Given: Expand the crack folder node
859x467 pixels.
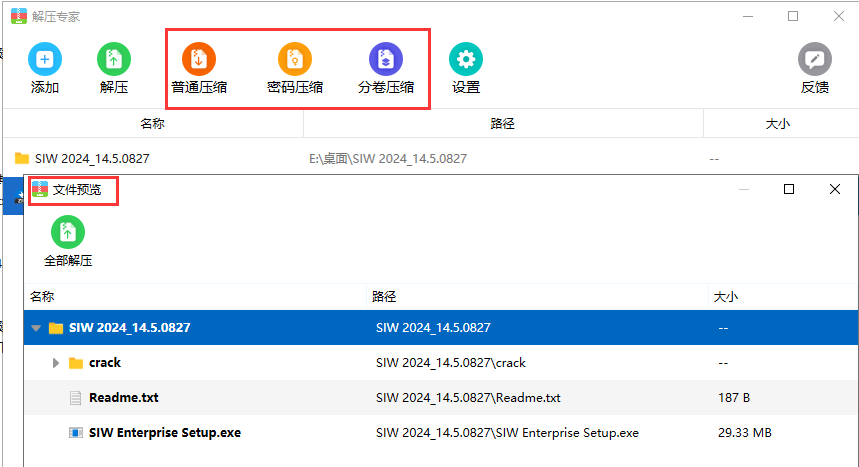Looking at the screenshot, I should coord(55,363).
